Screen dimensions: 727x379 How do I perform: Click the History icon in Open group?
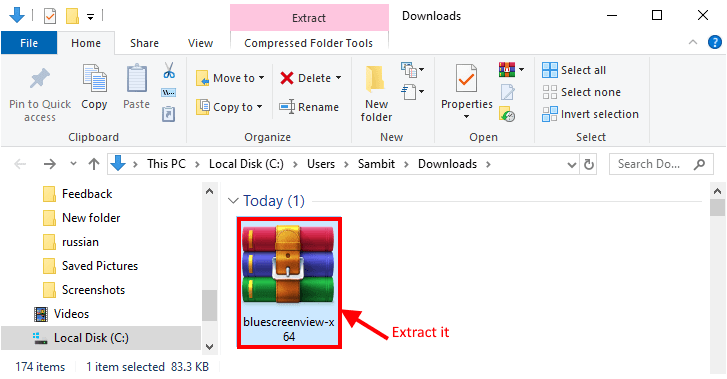point(507,114)
